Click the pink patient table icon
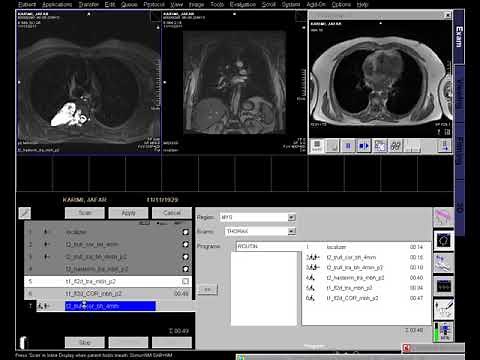 pos(443,217)
